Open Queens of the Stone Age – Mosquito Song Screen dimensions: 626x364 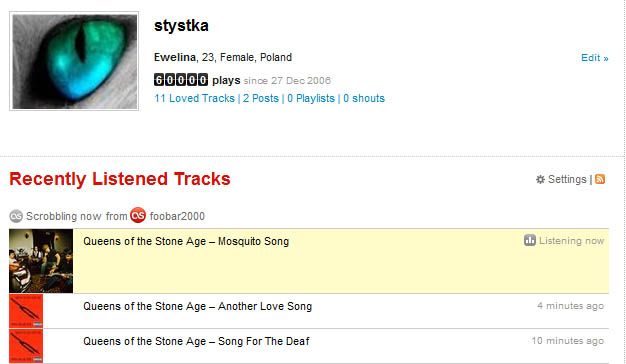[x=186, y=241]
